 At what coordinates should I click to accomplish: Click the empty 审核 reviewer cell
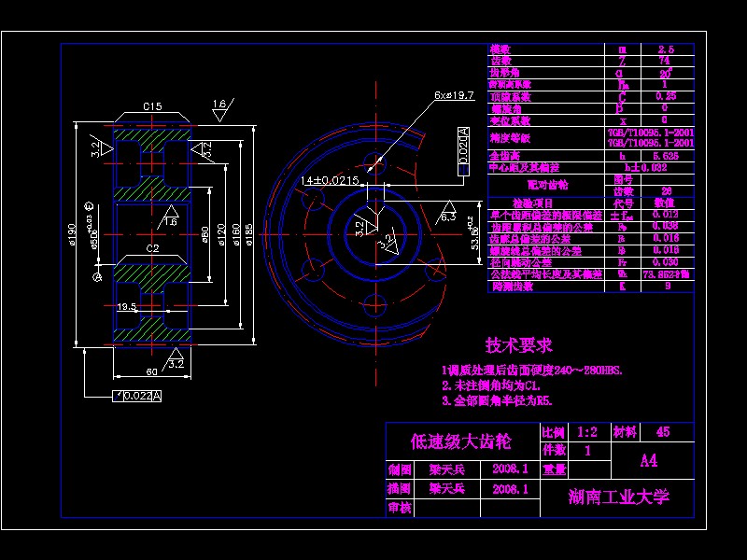pyautogui.click(x=449, y=505)
